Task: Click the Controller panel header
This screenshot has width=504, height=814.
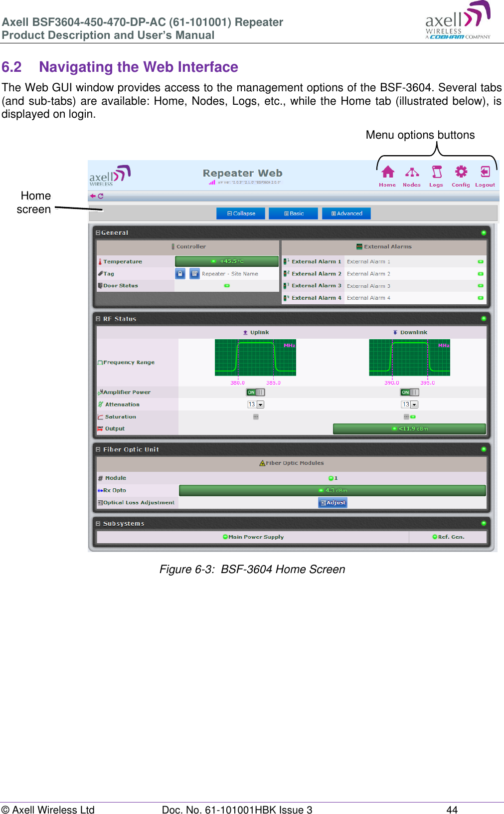Action: click(x=188, y=247)
